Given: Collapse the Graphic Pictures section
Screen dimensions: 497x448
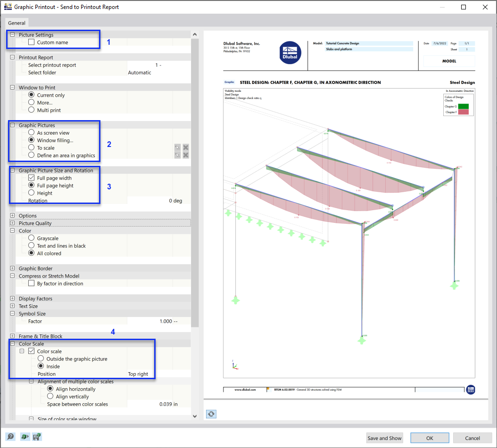Looking at the screenshot, I should click(x=12, y=125).
